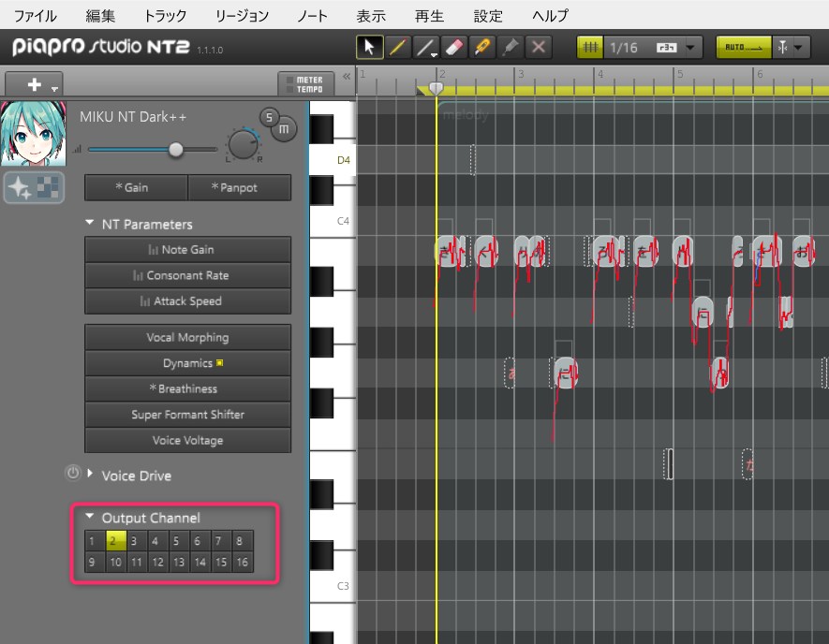Image resolution: width=829 pixels, height=644 pixels.
Task: Open the Super Formant Shifter parameter
Action: (187, 415)
